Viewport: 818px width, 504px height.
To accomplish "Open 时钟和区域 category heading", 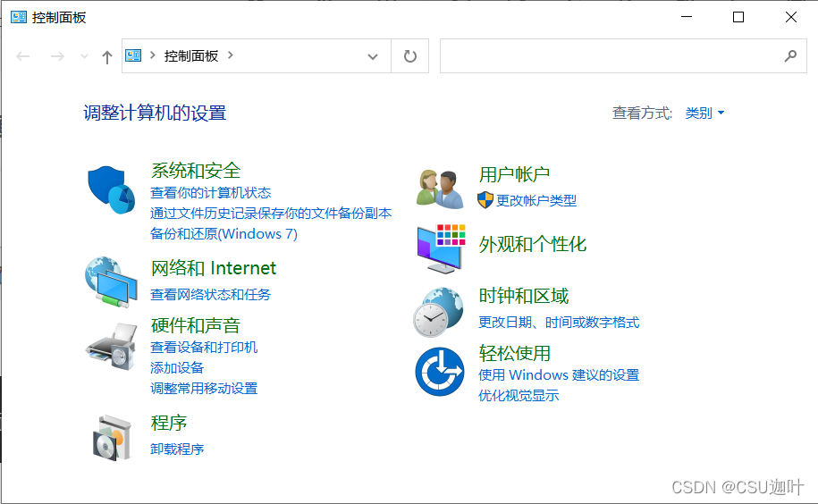I will [524, 296].
